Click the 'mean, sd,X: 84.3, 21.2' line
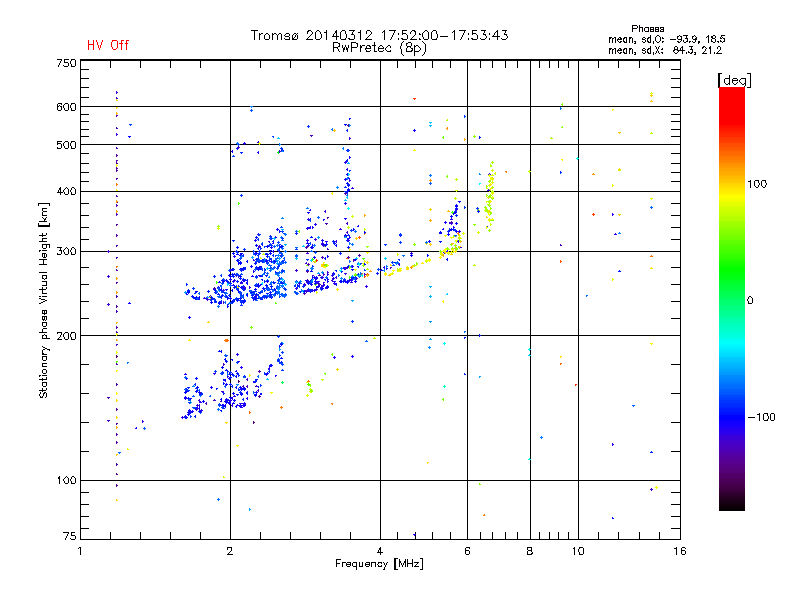 click(x=665, y=50)
